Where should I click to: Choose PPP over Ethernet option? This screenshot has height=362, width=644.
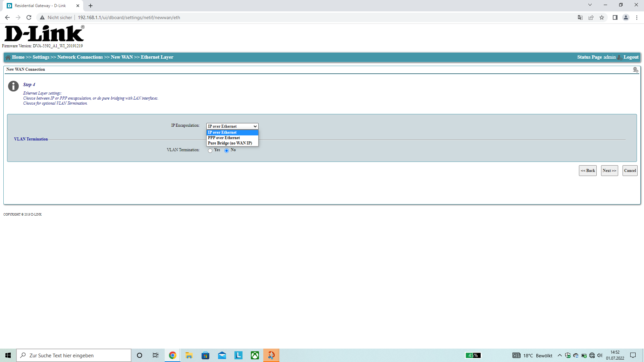(x=224, y=138)
